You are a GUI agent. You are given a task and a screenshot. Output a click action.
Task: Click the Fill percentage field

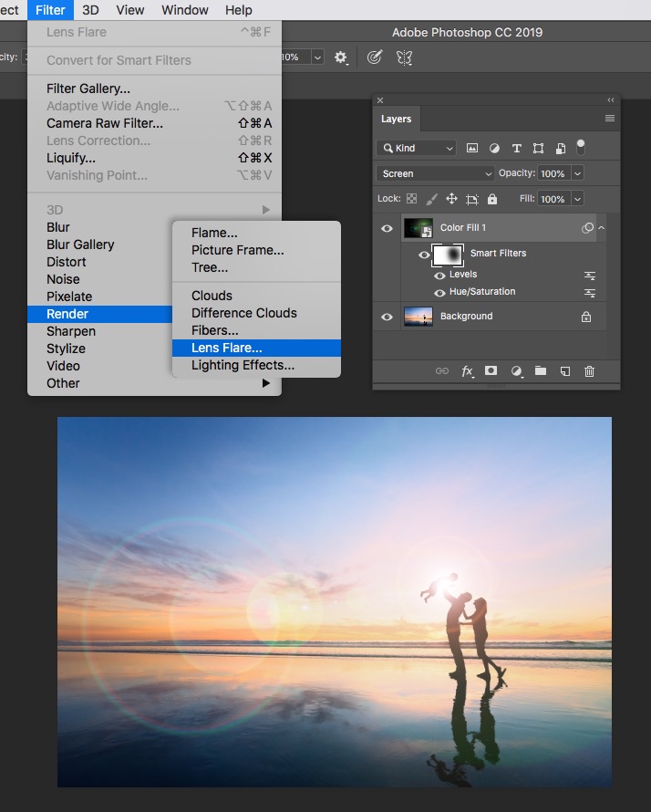pos(552,199)
